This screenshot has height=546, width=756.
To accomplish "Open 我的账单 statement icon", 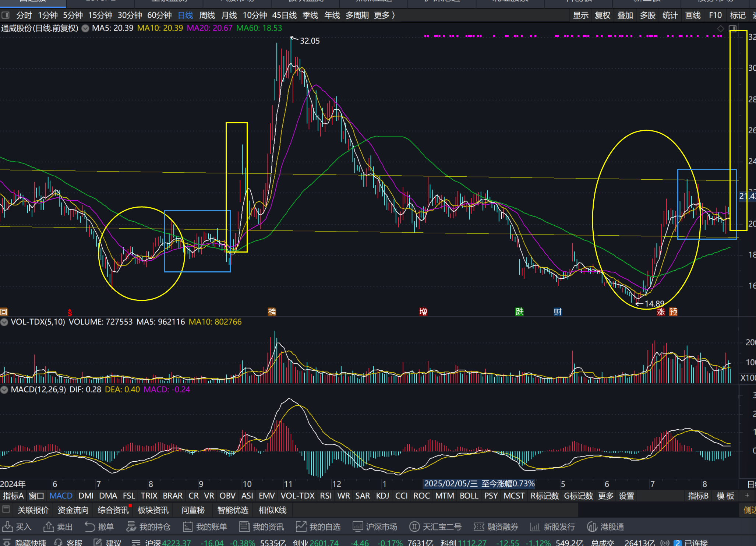I will click(188, 526).
